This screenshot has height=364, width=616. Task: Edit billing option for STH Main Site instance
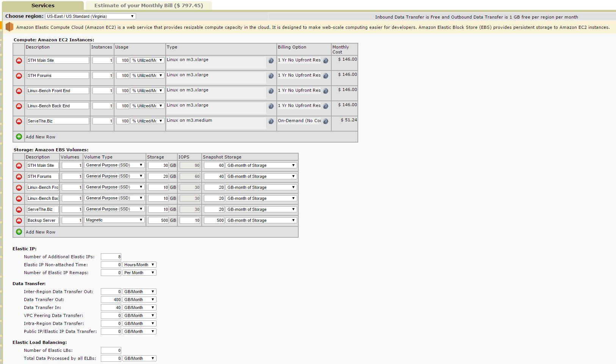tap(326, 61)
